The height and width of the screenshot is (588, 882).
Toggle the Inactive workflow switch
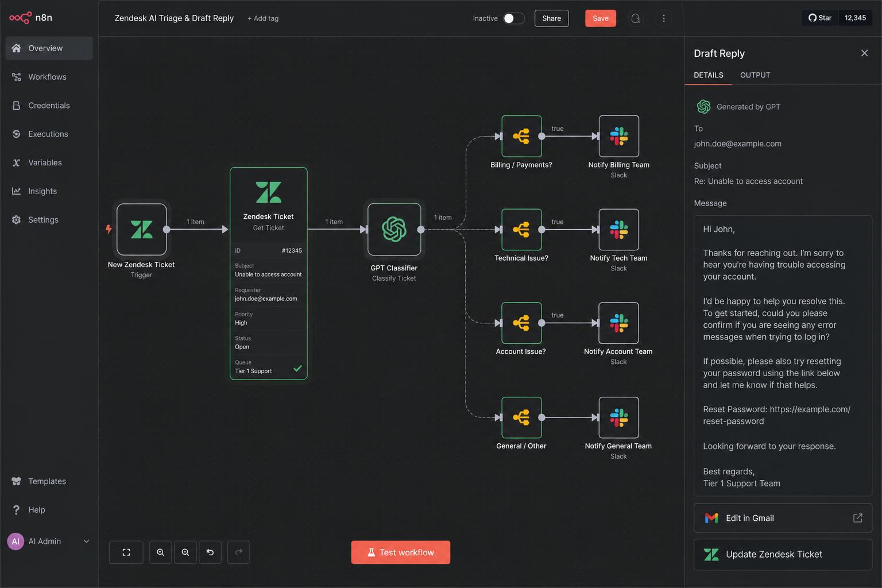(514, 18)
